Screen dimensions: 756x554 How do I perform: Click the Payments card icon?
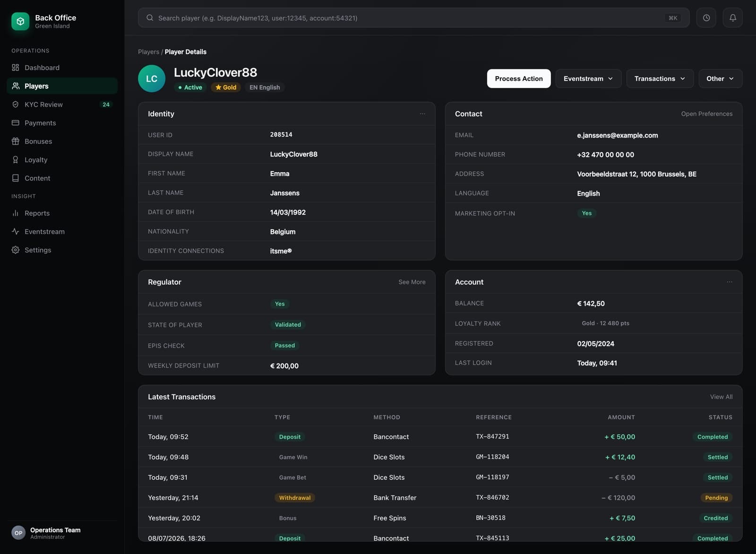point(16,123)
